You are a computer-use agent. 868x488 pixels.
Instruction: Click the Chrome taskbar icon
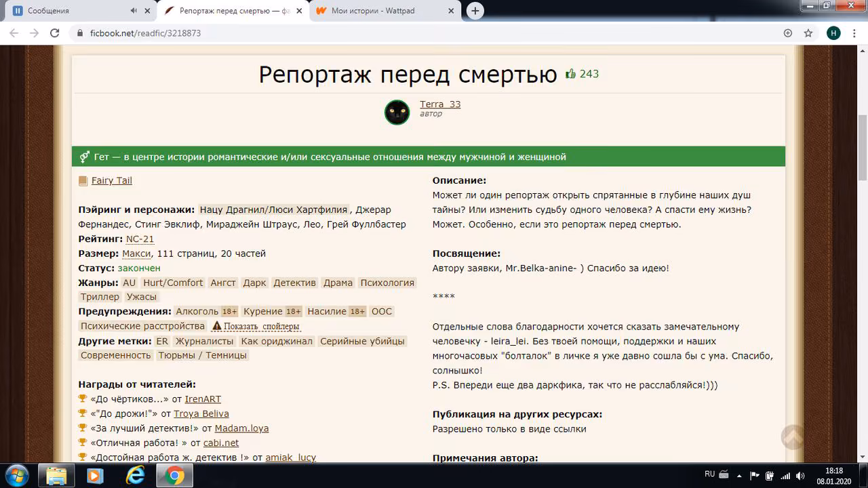174,476
